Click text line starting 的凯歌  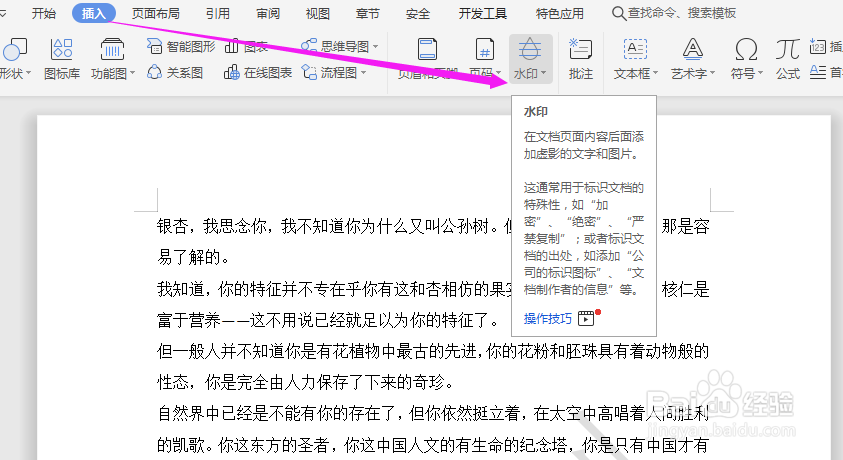433,445
